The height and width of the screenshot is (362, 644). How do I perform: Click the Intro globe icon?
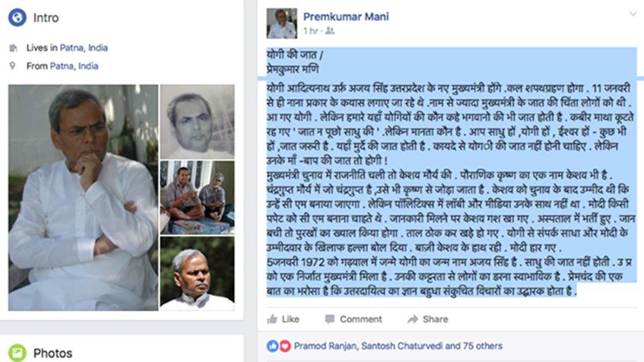(17, 17)
